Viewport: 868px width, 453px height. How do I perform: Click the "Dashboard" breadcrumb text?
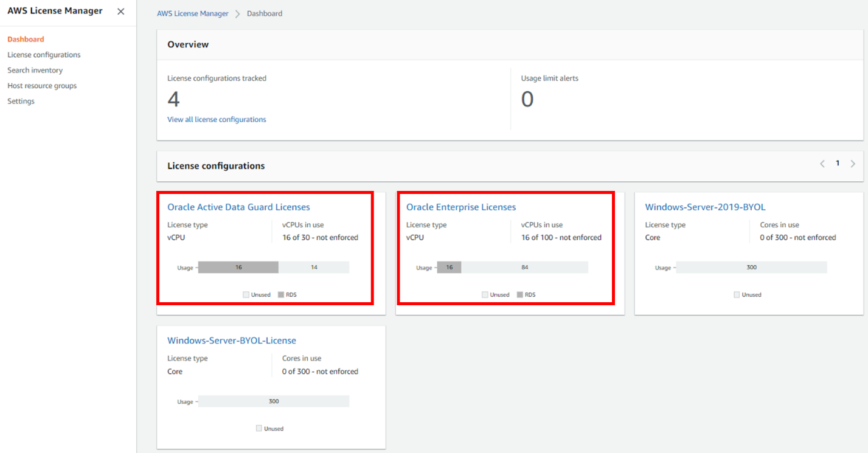click(x=265, y=13)
